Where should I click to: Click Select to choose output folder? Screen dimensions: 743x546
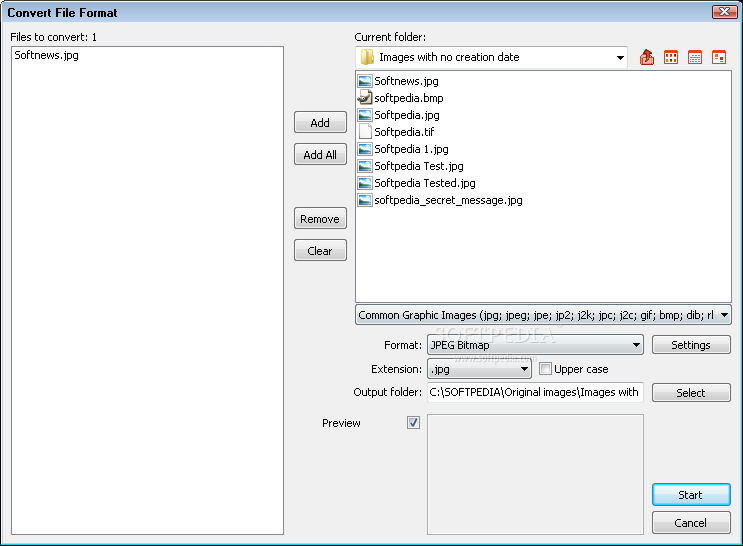691,392
